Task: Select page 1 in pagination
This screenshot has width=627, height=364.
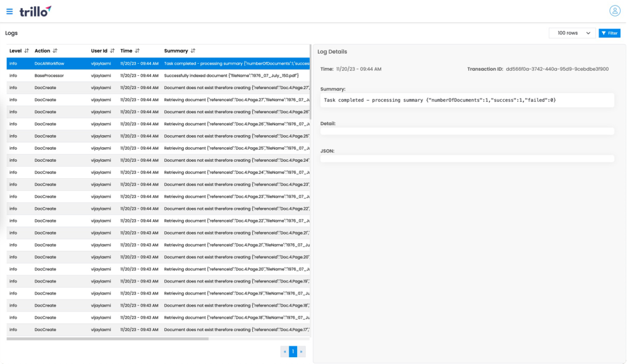Action: coord(293,351)
